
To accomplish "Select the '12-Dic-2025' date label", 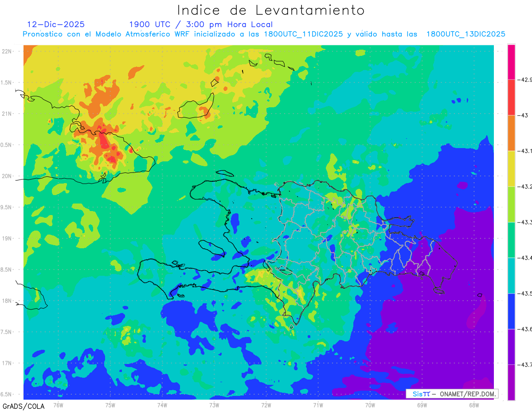I will click(56, 24).
